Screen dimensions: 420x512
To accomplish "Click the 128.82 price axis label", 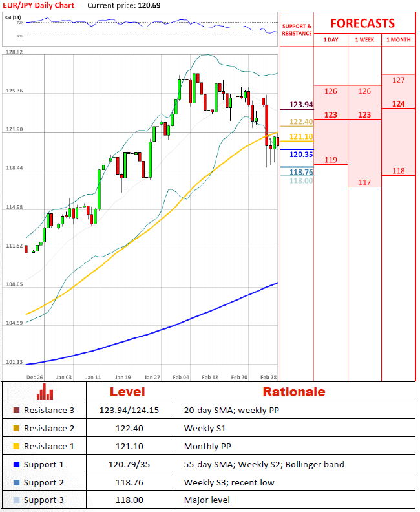I will (14, 52).
